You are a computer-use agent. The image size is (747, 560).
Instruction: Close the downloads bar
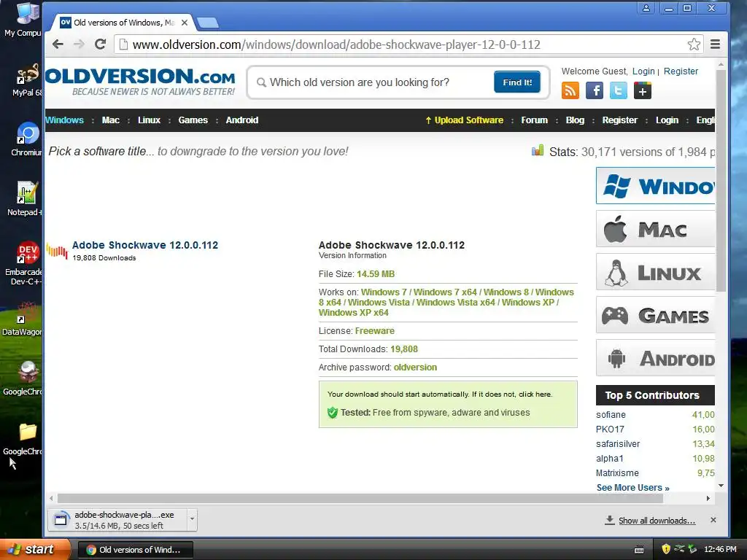pyautogui.click(x=713, y=520)
